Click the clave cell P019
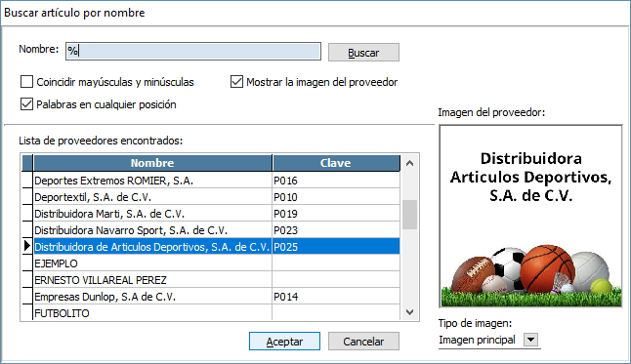Screen dimensions: 631x364 (x=336, y=214)
